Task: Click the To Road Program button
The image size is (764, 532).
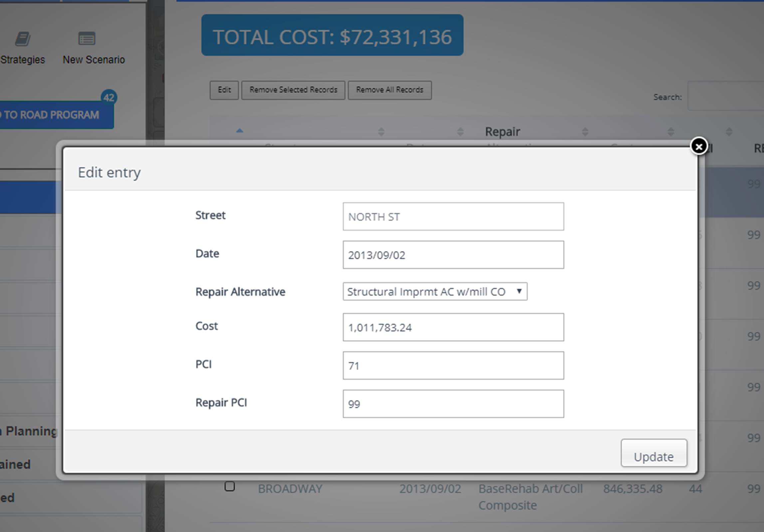Action: pos(53,115)
